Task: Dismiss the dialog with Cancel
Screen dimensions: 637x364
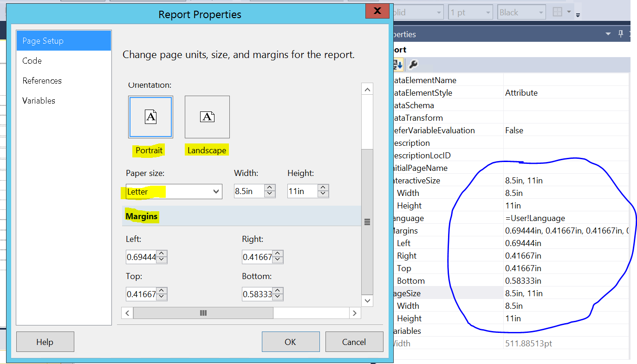Action: [354, 342]
